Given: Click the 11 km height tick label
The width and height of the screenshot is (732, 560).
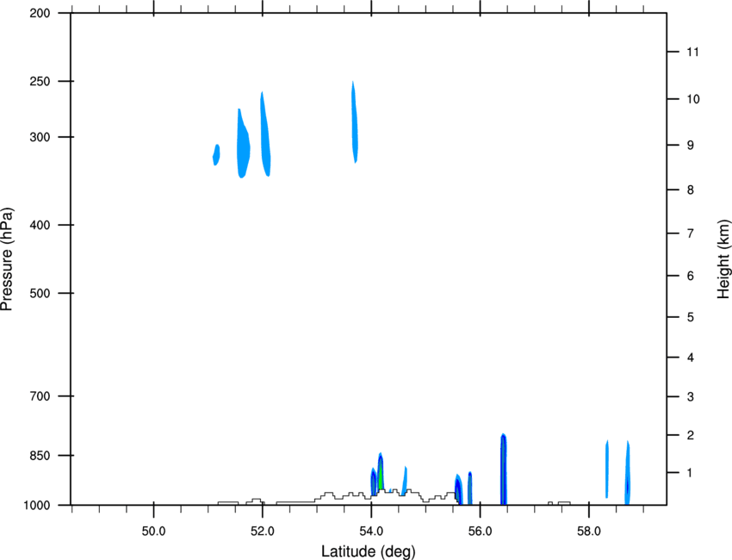Looking at the screenshot, I should point(692,52).
